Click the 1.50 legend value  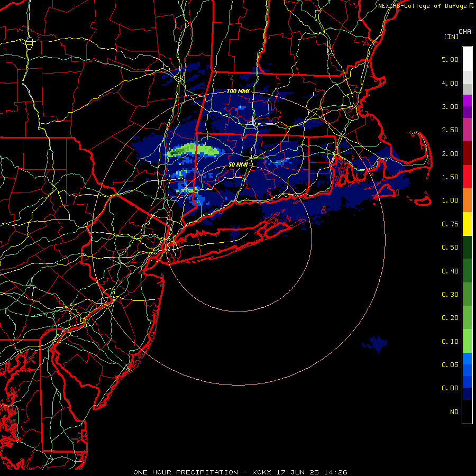point(450,177)
